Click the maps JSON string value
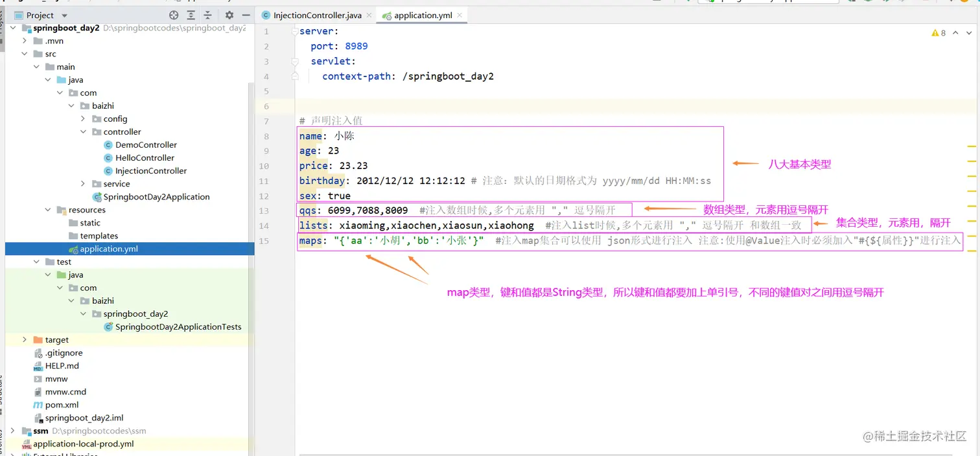This screenshot has width=980, height=456. [x=409, y=240]
